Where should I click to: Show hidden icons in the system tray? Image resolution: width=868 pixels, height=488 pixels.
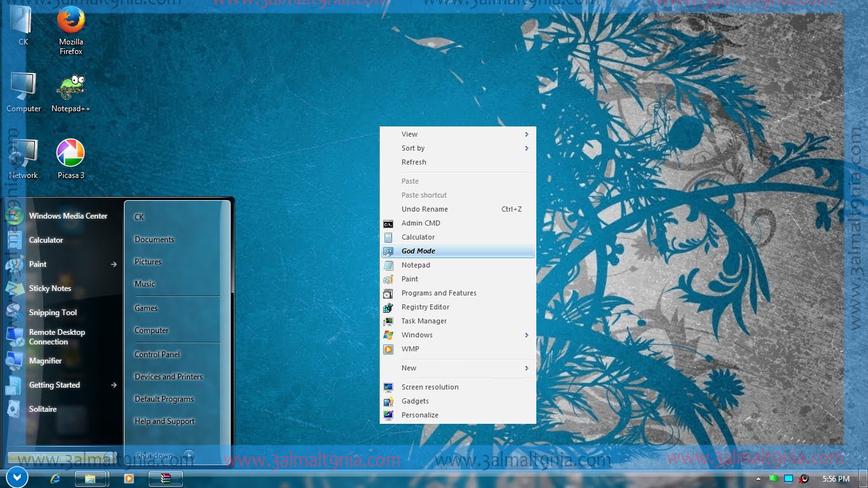click(x=757, y=478)
